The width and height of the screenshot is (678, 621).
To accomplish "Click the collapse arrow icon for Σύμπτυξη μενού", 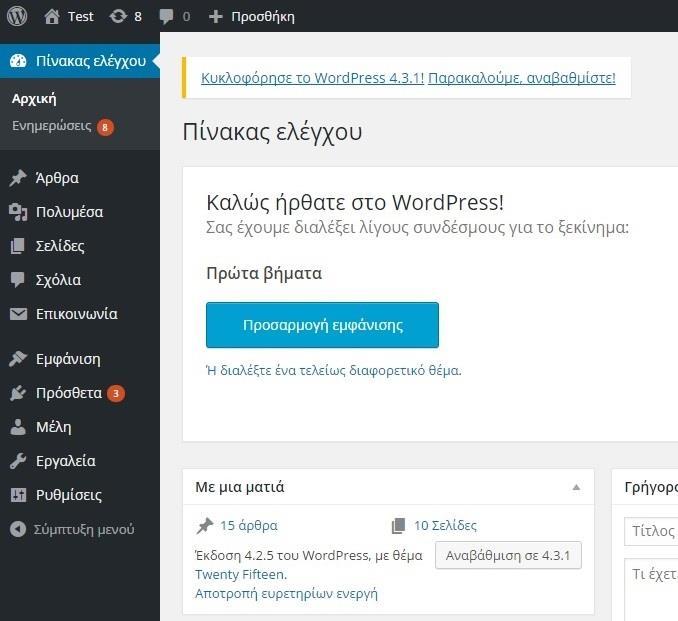I will point(18,529).
